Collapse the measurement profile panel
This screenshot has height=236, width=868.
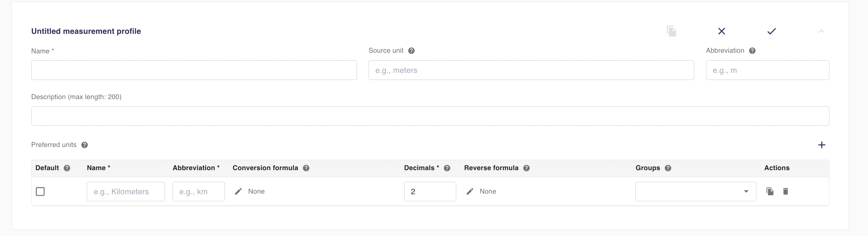821,31
